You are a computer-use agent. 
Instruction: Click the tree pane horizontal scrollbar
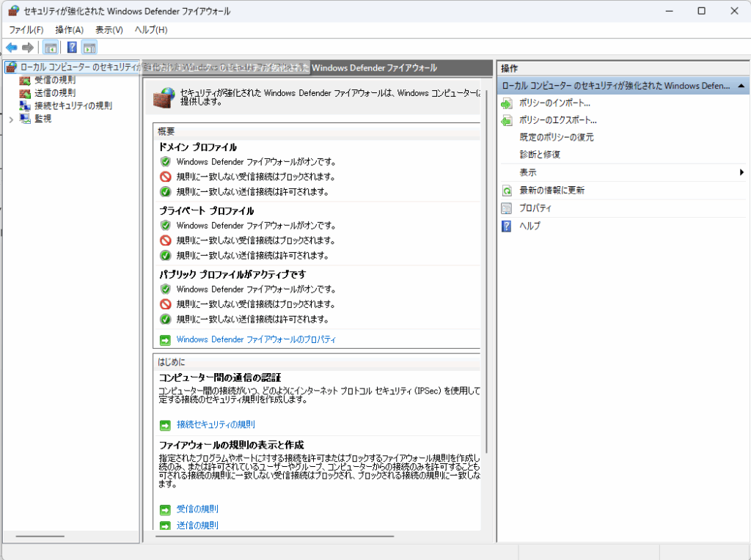40,537
